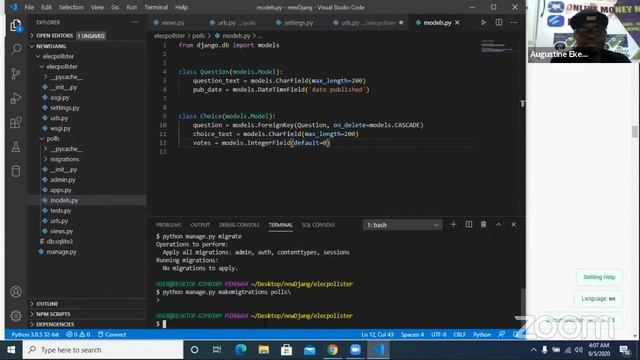Open File Explorer from taskbar
This screenshot has height=360, width=640.
(263, 350)
